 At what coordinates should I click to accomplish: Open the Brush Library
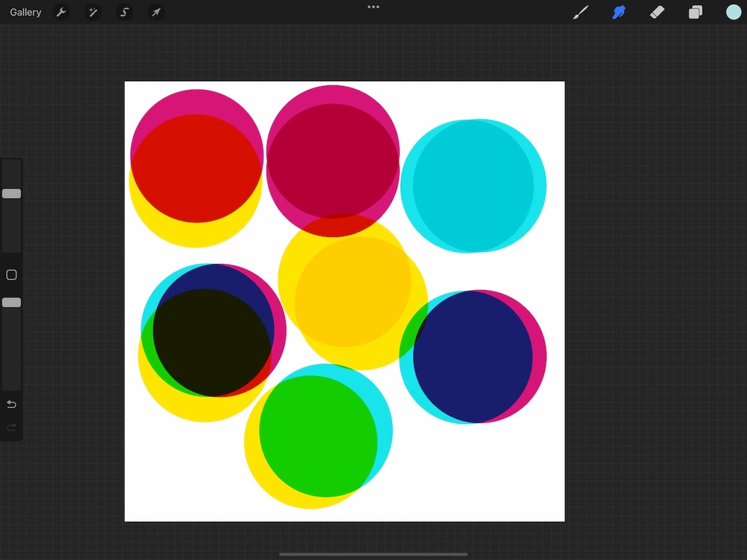pos(580,12)
